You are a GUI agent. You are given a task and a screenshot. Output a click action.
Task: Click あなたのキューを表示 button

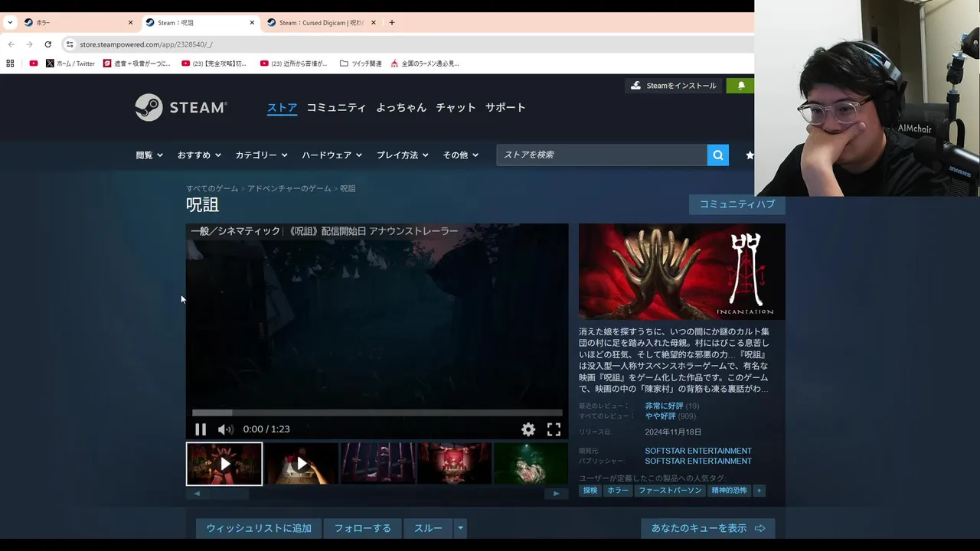pyautogui.click(x=708, y=528)
